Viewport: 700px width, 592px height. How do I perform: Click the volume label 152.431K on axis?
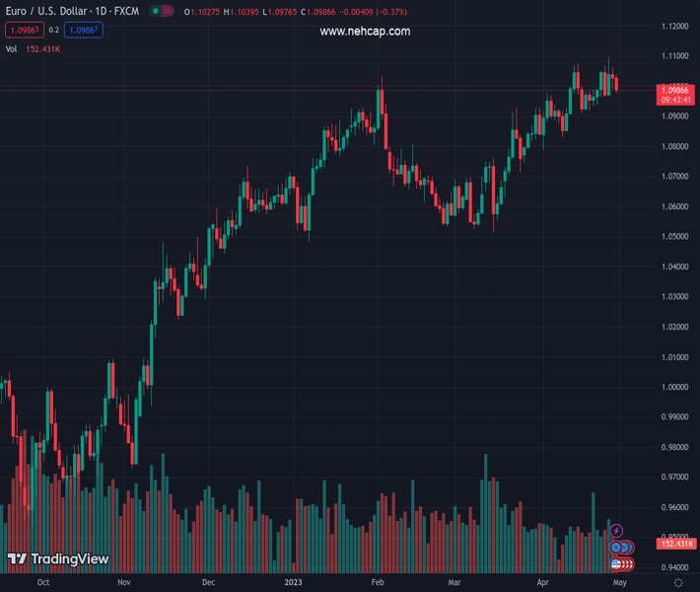(x=678, y=544)
